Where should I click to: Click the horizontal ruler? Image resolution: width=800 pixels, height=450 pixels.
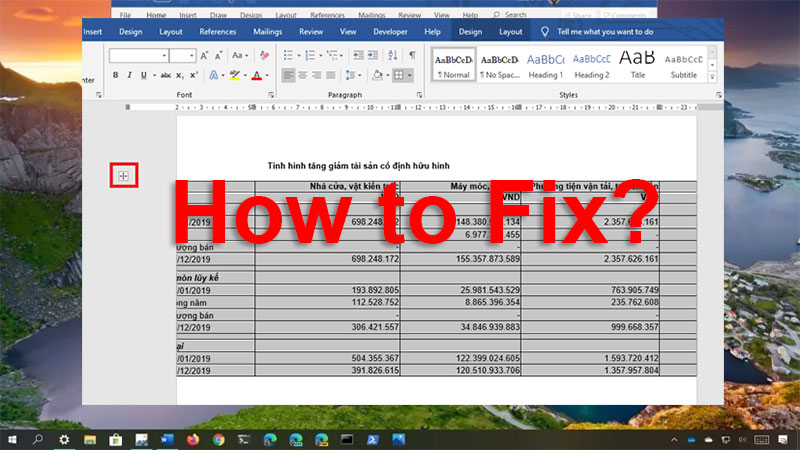pos(412,107)
